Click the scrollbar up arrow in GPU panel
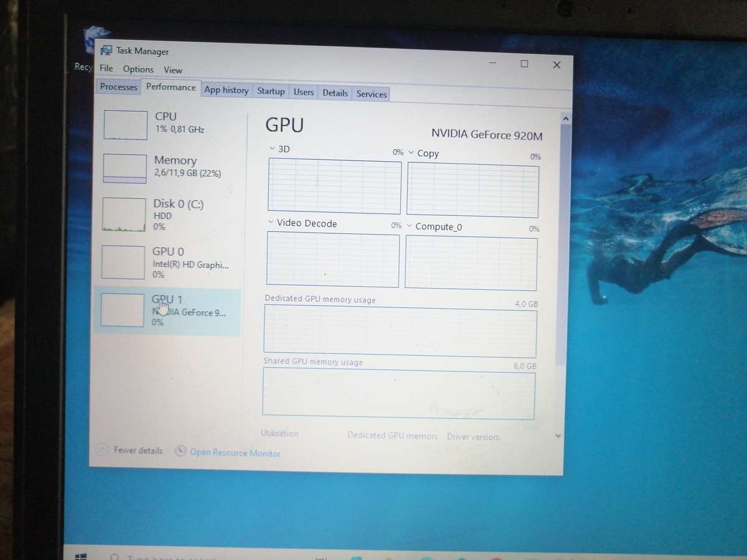The image size is (747, 560). tap(565, 118)
